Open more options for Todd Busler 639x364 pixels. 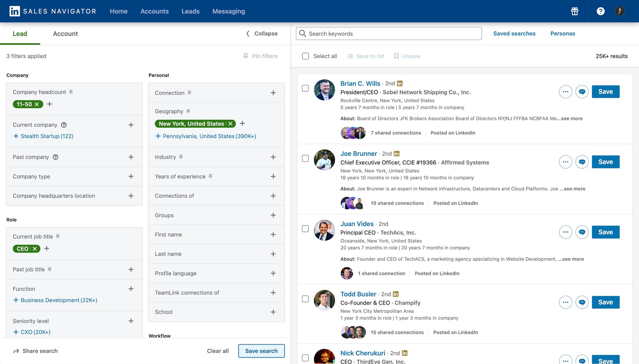click(565, 302)
